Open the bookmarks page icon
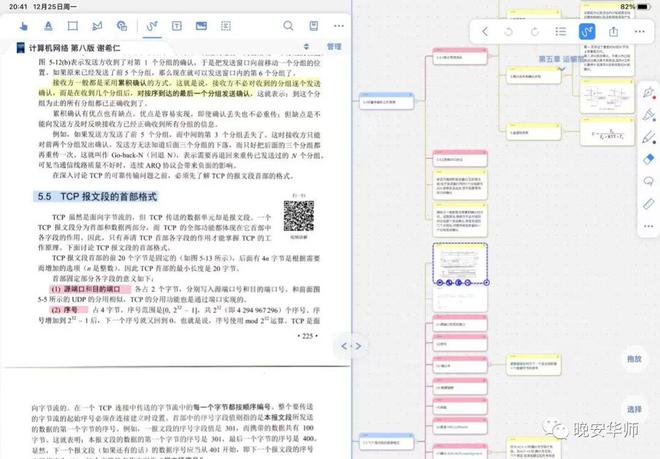This screenshot has height=459, width=660. pyautogui.click(x=314, y=26)
